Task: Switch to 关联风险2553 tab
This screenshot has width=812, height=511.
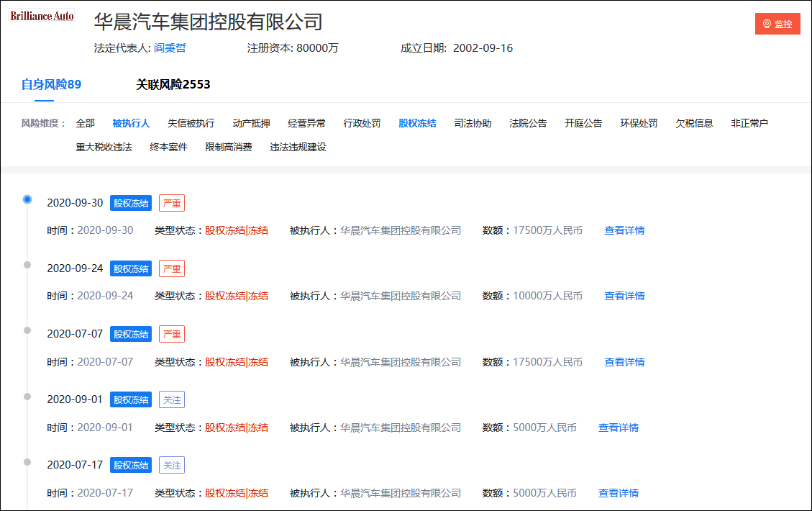Action: 173,85
